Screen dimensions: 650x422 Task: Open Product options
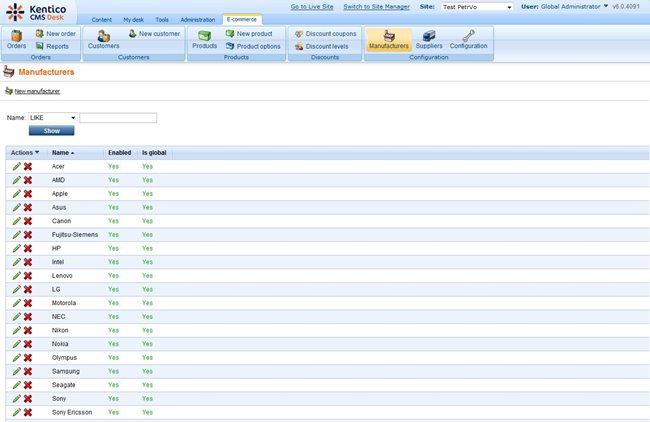(x=253, y=46)
